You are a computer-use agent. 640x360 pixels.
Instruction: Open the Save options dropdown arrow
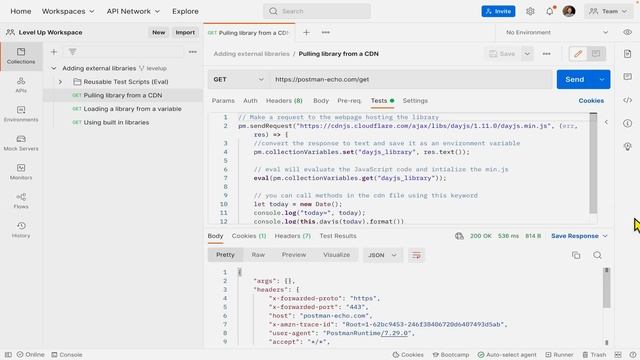527,54
